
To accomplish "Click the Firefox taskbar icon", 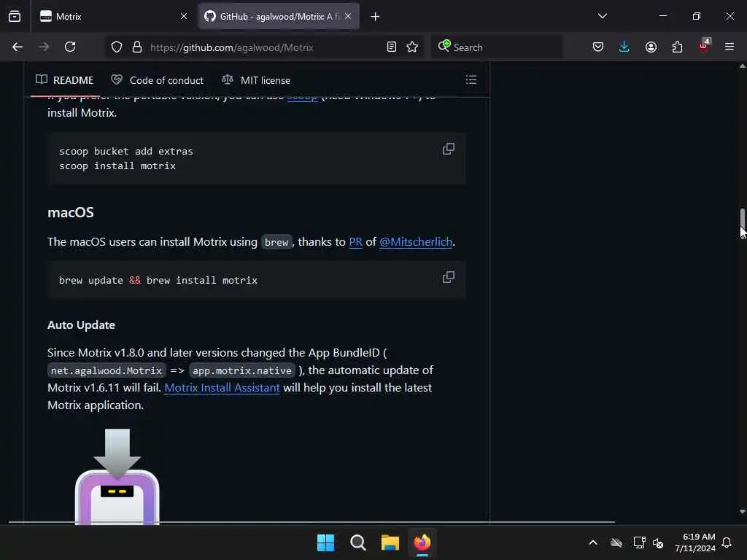I will (x=422, y=542).
